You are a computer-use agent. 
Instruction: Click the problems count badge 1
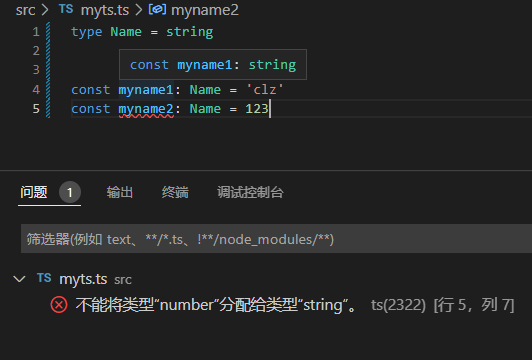pyautogui.click(x=70, y=192)
